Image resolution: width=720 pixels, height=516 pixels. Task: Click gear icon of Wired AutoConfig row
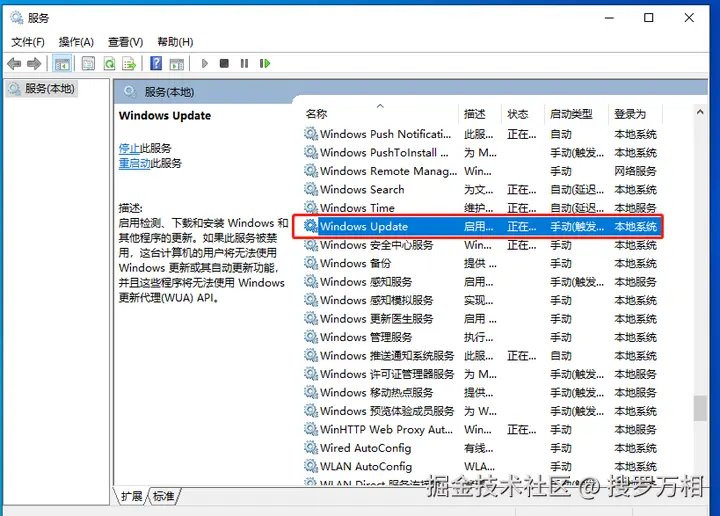click(311, 447)
